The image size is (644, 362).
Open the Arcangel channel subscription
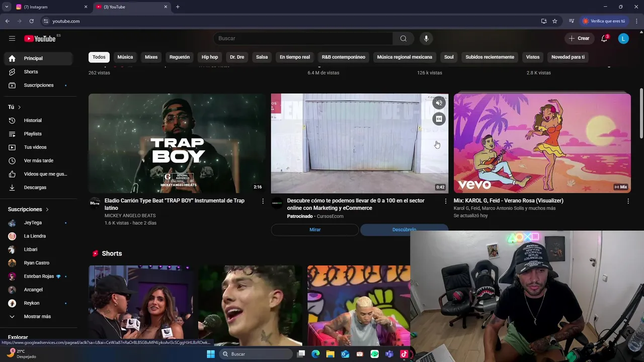click(x=38, y=290)
